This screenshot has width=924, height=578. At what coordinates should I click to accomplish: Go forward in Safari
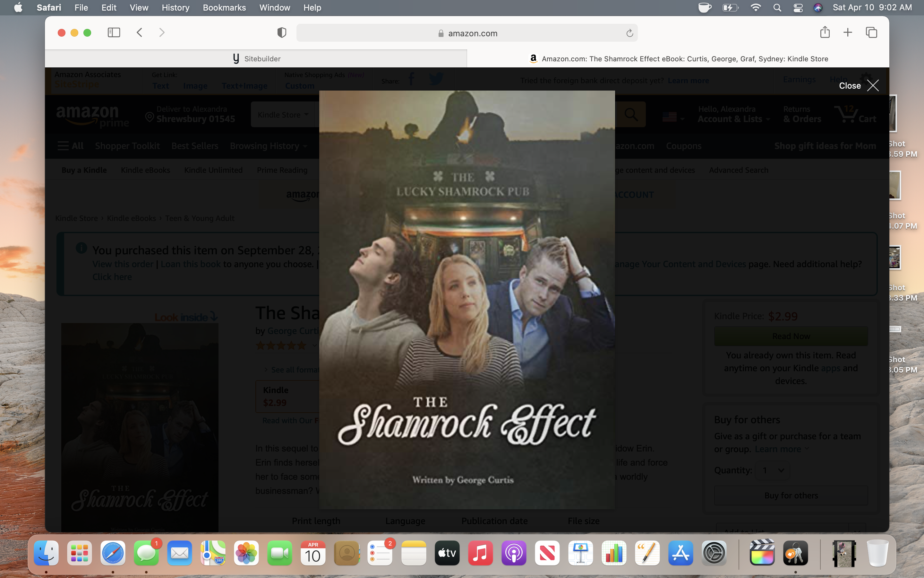tap(162, 32)
